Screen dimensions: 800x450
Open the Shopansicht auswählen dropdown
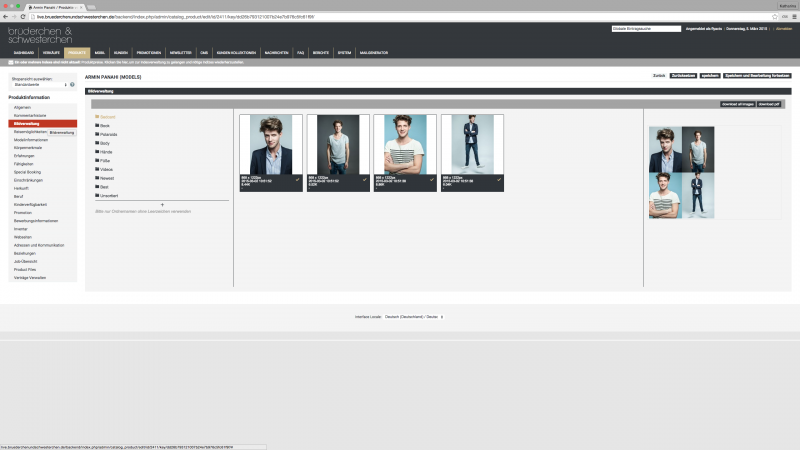tap(40, 85)
